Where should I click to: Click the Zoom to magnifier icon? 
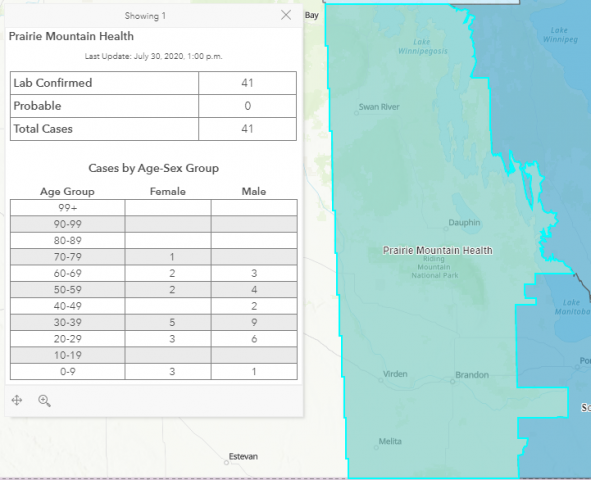pyautogui.click(x=44, y=401)
